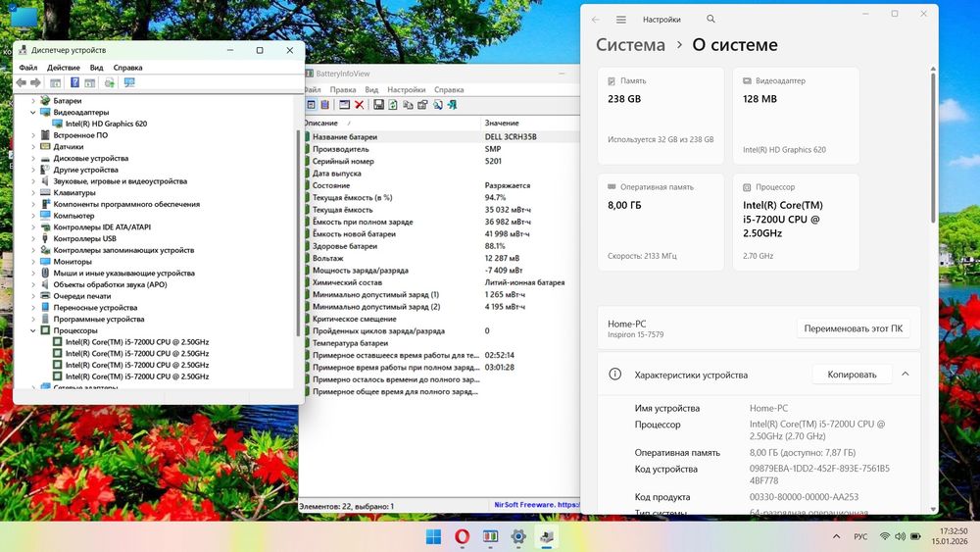
Task: Select Intel(R) HD Graphics 620 in Device Manager tree
Action: pyautogui.click(x=106, y=124)
